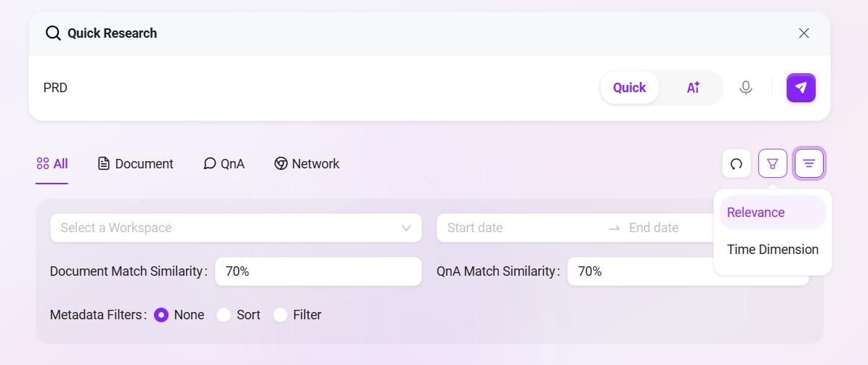Switch to the Document tab
The image size is (868, 365).
pyautogui.click(x=136, y=164)
